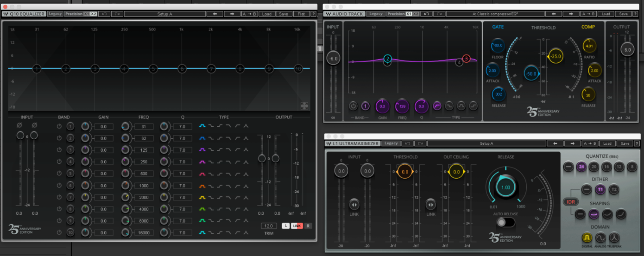644x256 pixels.
Task: Open the Load menu in L1 Ultramaximizer
Action: 608,143
